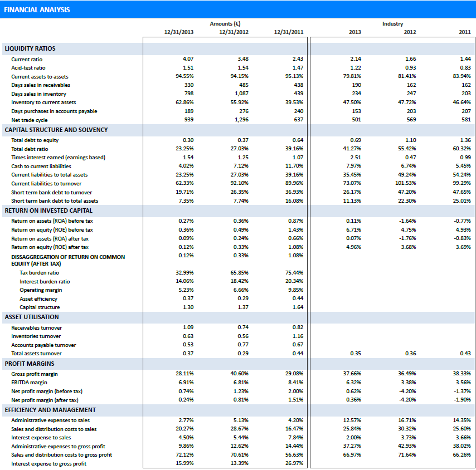Click the Industry group heading
Screen dimensions: 476x470
pyautogui.click(x=392, y=24)
